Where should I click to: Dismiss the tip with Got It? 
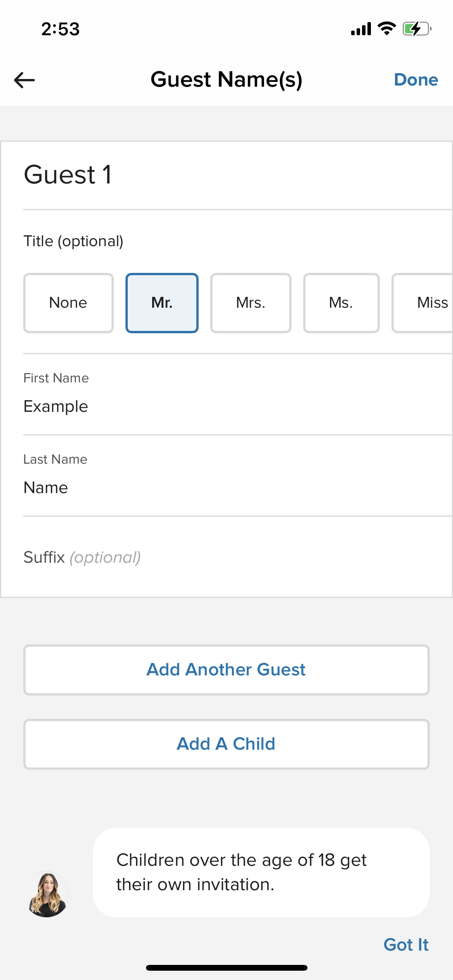406,945
